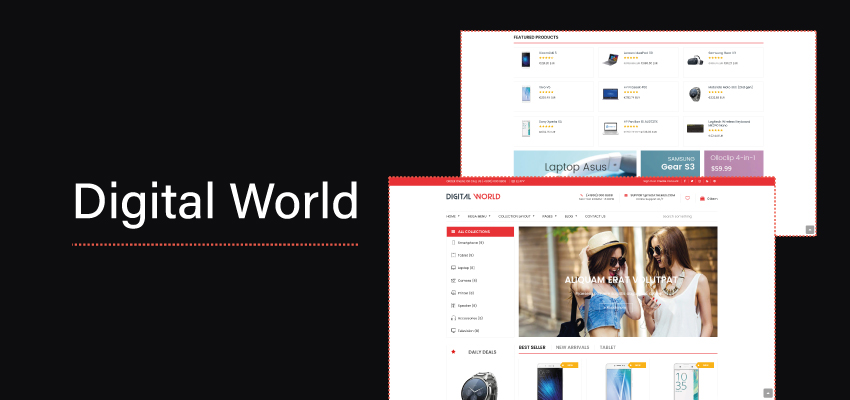Click the Featured Products heading
Screen dimensions: 850x400
(x=536, y=37)
